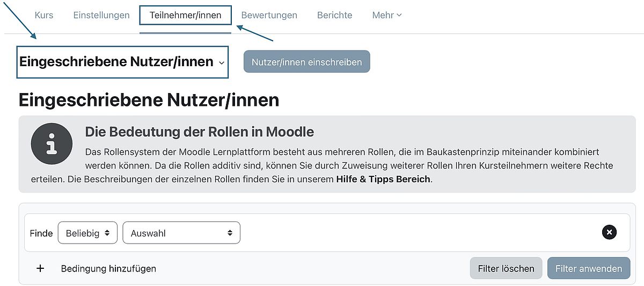Click the Eingeschriebene Nutzer/innen page heading
The image size is (644, 286).
tap(149, 100)
